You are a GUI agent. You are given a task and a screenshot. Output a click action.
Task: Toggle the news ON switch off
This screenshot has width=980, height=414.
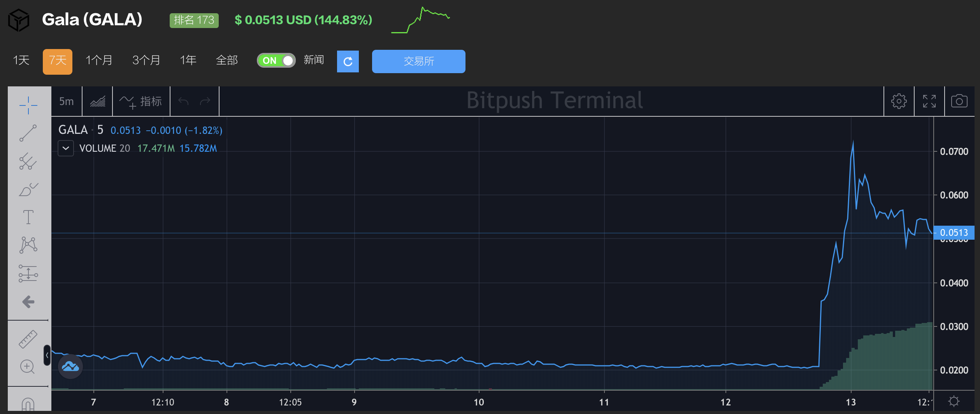click(x=276, y=60)
